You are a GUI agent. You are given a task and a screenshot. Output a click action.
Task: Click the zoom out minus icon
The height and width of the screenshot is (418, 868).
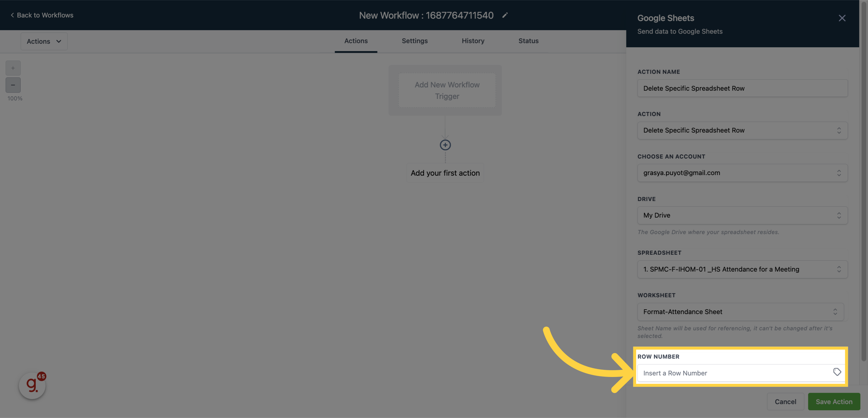pos(13,85)
